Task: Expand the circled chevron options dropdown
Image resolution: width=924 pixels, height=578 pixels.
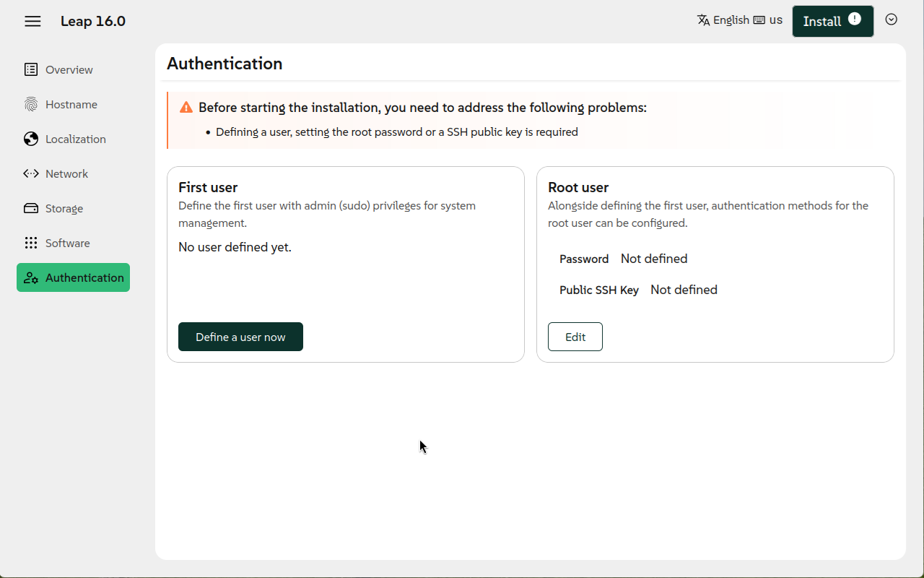Action: click(892, 20)
